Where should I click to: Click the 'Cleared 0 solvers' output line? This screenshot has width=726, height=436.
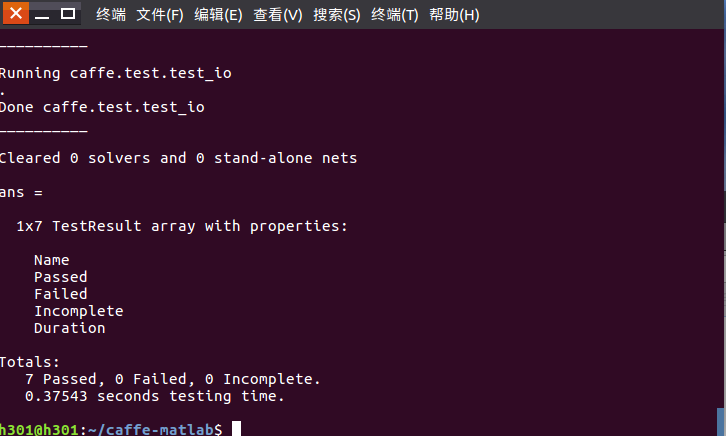tap(178, 158)
